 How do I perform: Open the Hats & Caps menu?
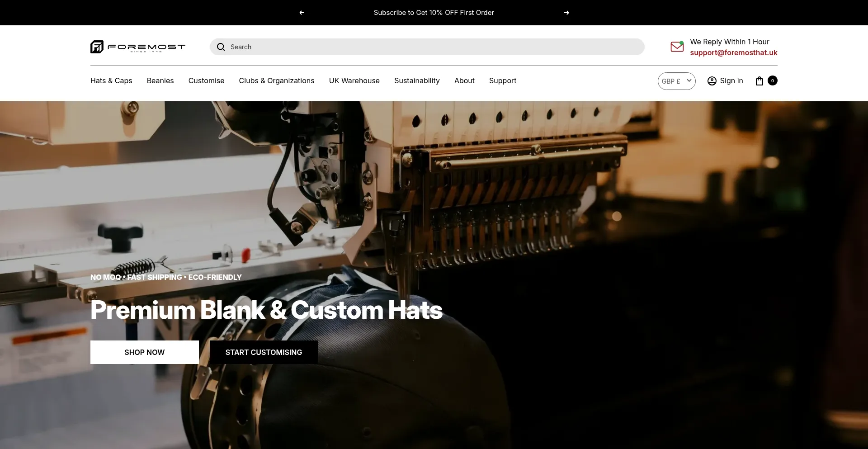coord(111,80)
